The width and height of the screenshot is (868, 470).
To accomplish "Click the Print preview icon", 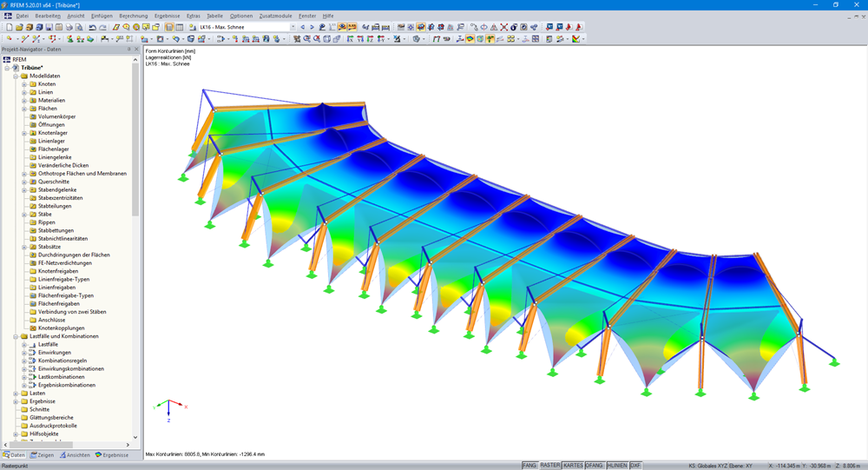I will [79, 27].
